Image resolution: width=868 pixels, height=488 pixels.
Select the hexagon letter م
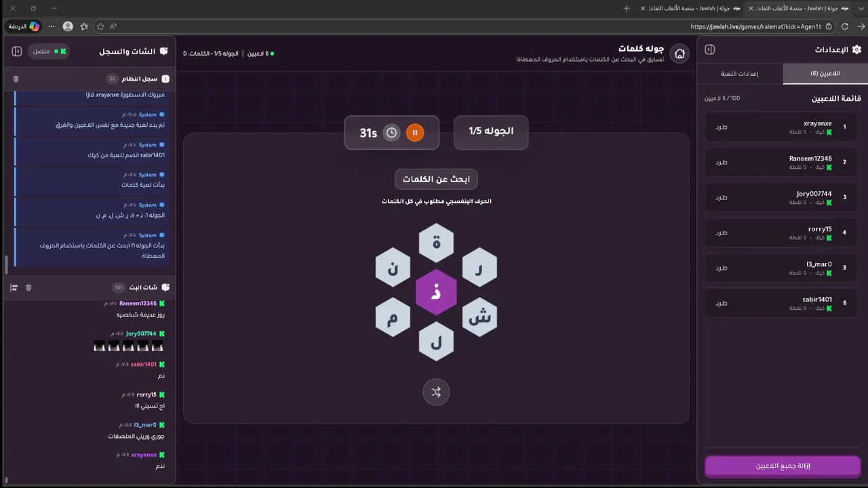(393, 317)
